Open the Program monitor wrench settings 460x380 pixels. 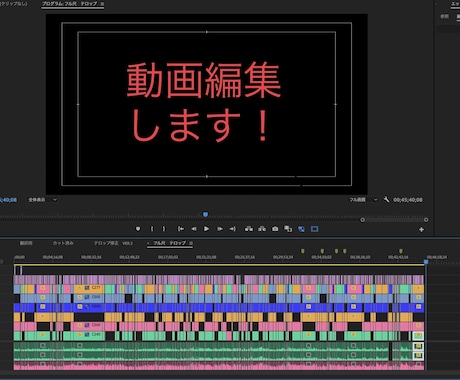pos(386,199)
